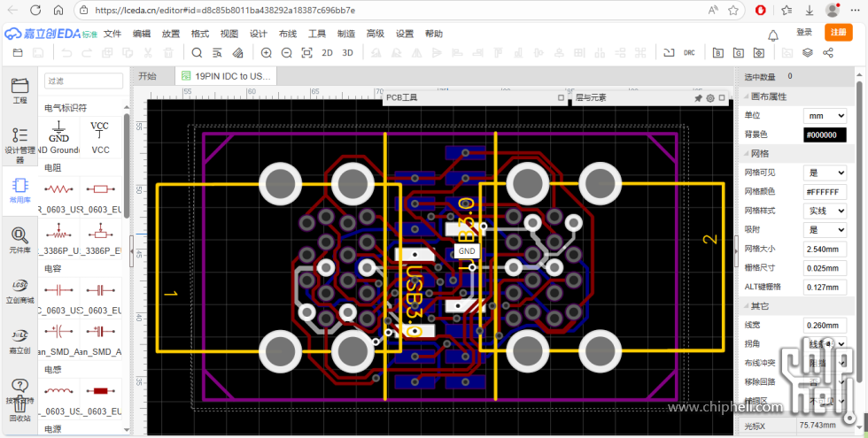Click the orange 注册 register button
Screen dimensions: 868x438
838,33
